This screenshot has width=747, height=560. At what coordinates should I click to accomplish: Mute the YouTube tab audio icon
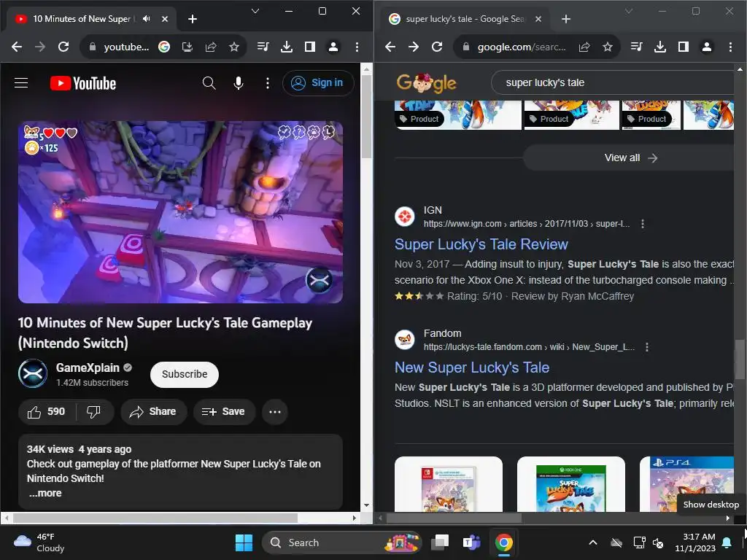coord(146,19)
